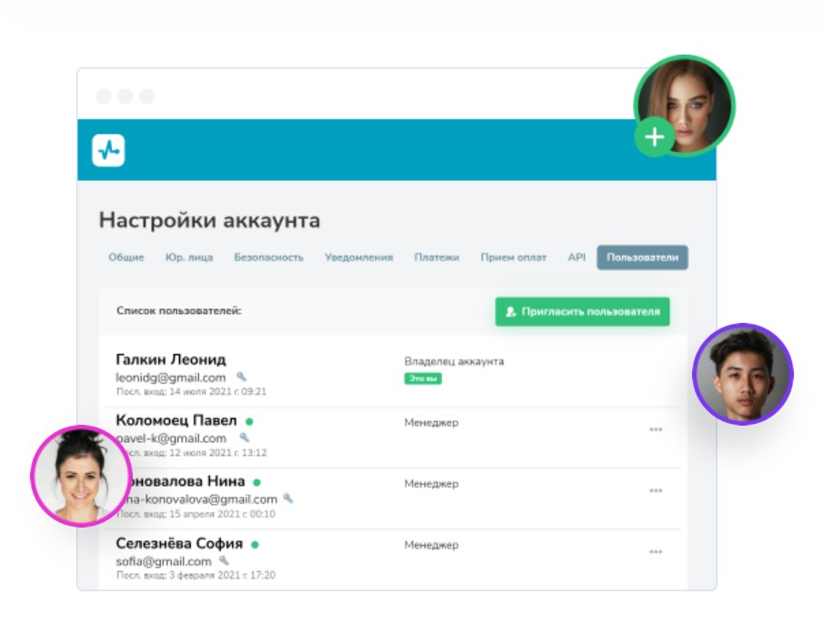The height and width of the screenshot is (644, 823).
Task: Click the key icon beside sofia@gmail.com
Action: [225, 560]
